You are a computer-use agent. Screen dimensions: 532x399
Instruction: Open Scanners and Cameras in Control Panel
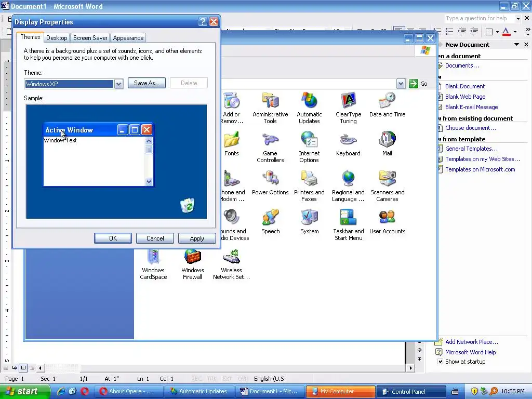coord(387,186)
